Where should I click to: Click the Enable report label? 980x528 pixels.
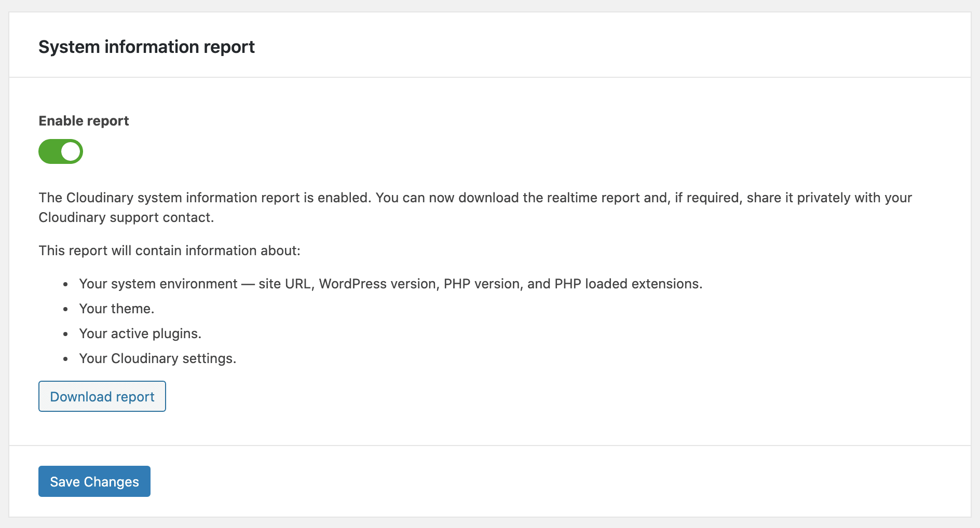[x=84, y=121]
